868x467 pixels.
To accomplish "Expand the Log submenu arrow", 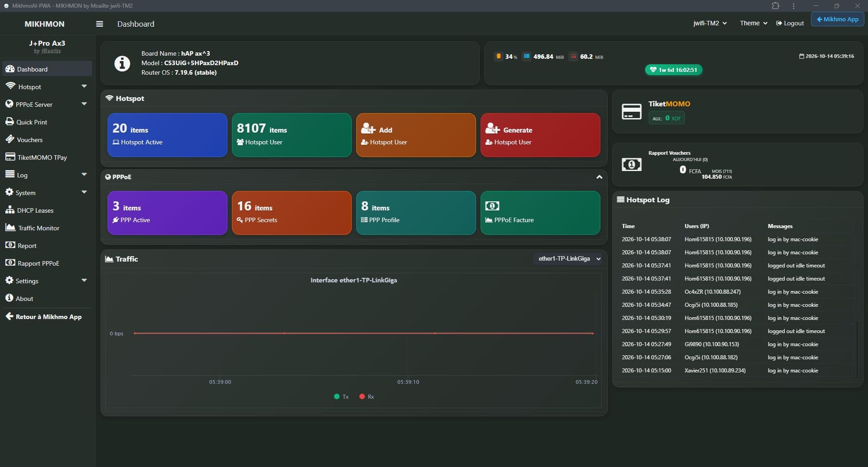I will click(84, 175).
